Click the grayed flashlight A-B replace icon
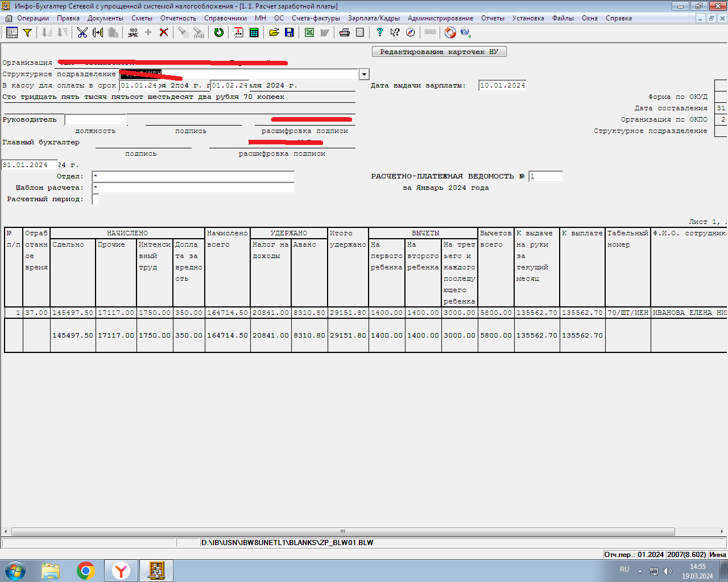 [199, 32]
